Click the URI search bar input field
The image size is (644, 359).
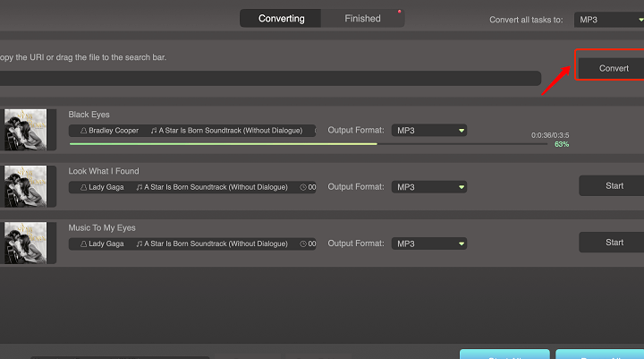click(x=268, y=79)
